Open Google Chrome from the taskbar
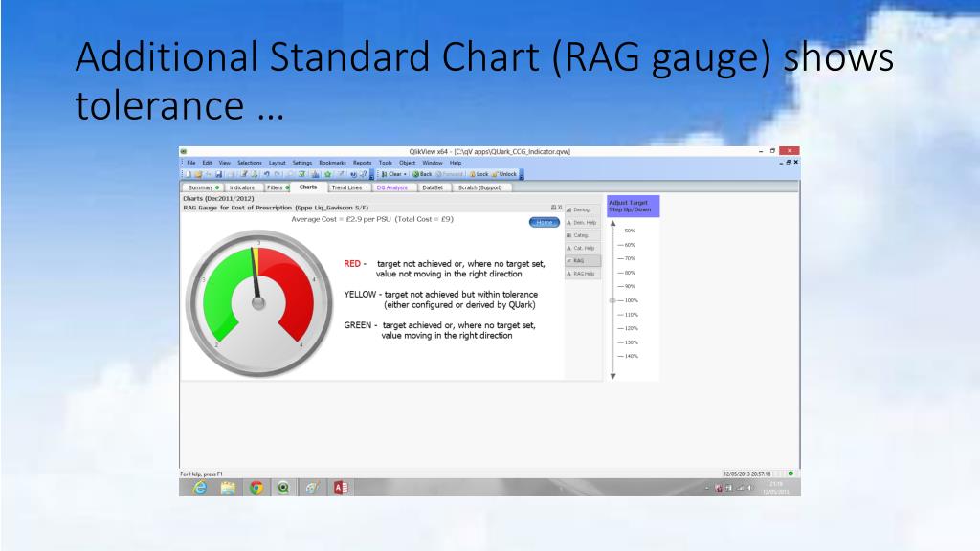 256,487
